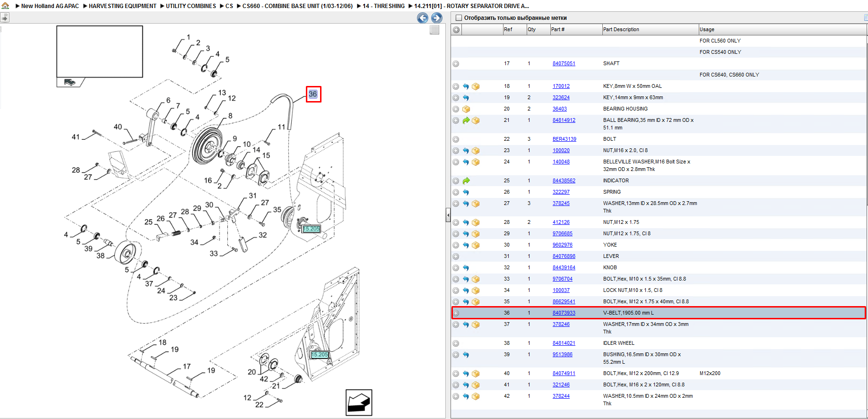Viewport: 868px width, 419px height.
Task: Go back with the blue left arrow
Action: click(x=423, y=18)
